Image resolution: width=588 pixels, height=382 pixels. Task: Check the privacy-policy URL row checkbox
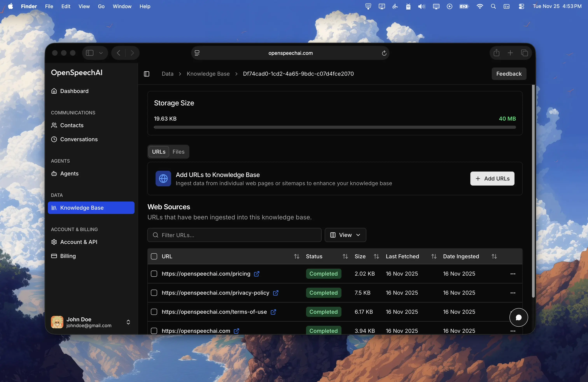154,293
